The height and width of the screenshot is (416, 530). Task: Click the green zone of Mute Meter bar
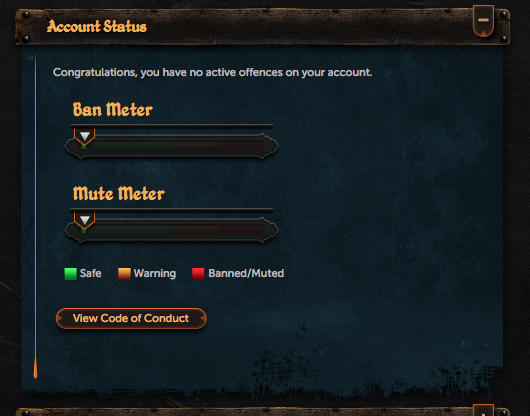pos(128,230)
